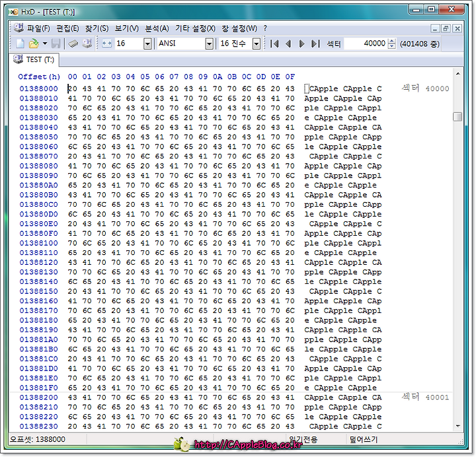The image size is (476, 457).
Task: Select the TEST (T:) document tab
Action: tap(34, 59)
